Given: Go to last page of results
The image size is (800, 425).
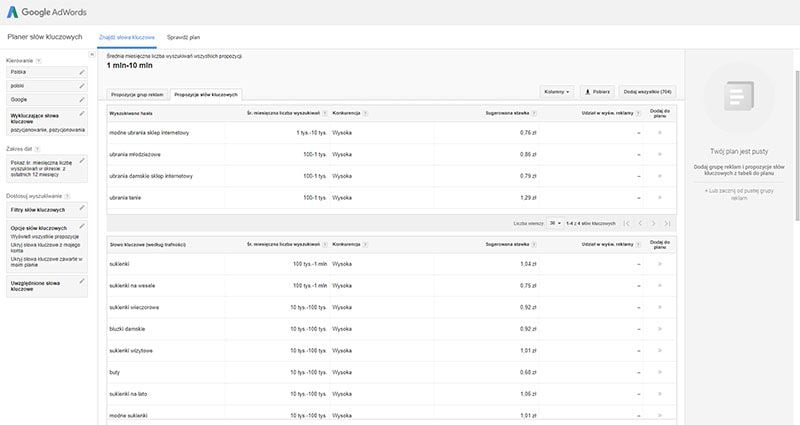Looking at the screenshot, I should (667, 223).
